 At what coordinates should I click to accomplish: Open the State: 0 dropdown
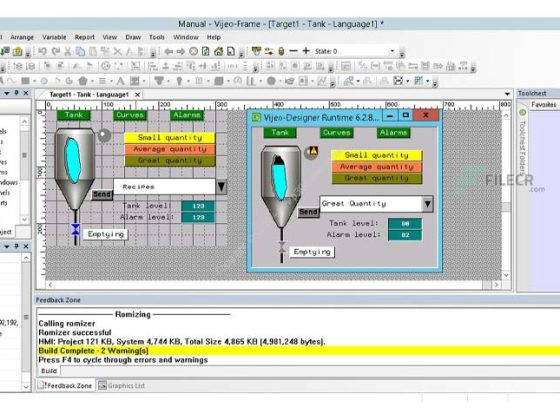click(392, 51)
